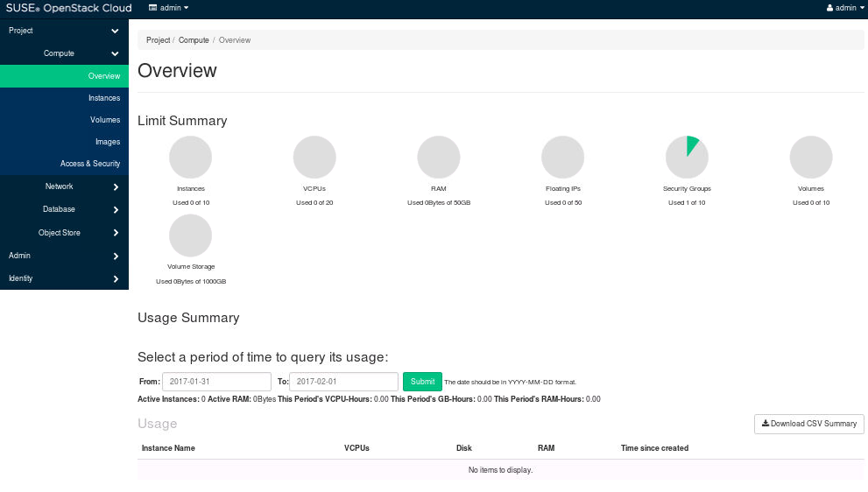This screenshot has height=492, width=868.
Task: Open the admin user menu
Action: point(844,8)
